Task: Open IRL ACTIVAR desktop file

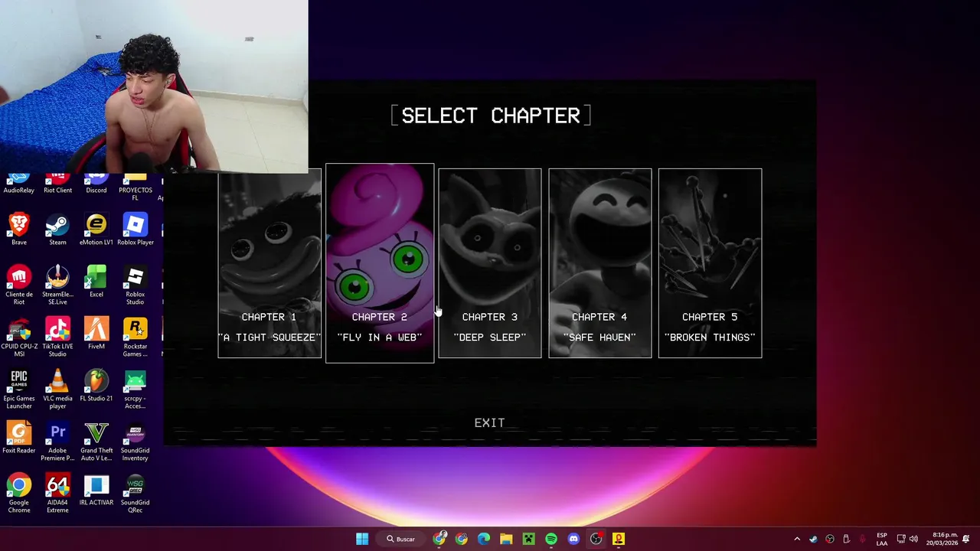Action: 96,490
